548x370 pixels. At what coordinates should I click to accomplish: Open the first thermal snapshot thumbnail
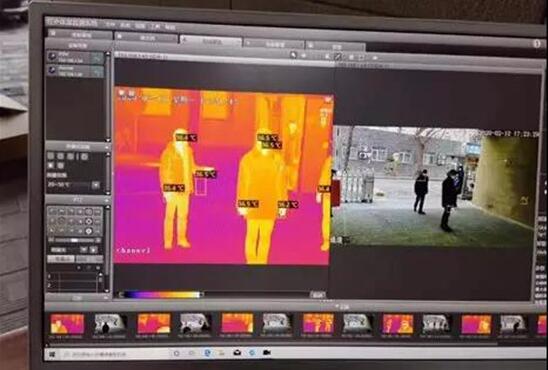(67, 324)
